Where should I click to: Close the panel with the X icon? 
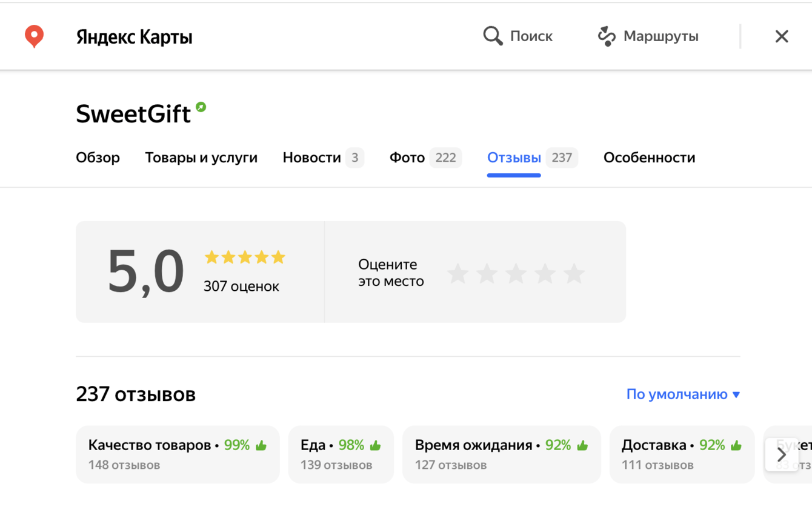781,36
